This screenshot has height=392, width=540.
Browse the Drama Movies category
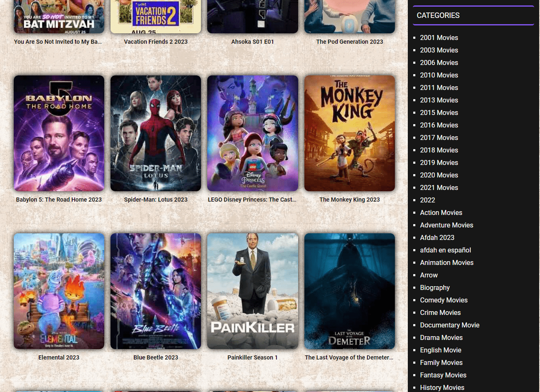coord(441,337)
